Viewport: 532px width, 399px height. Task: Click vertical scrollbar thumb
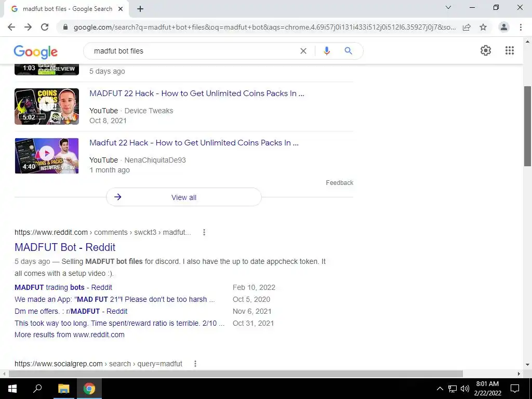(527, 126)
